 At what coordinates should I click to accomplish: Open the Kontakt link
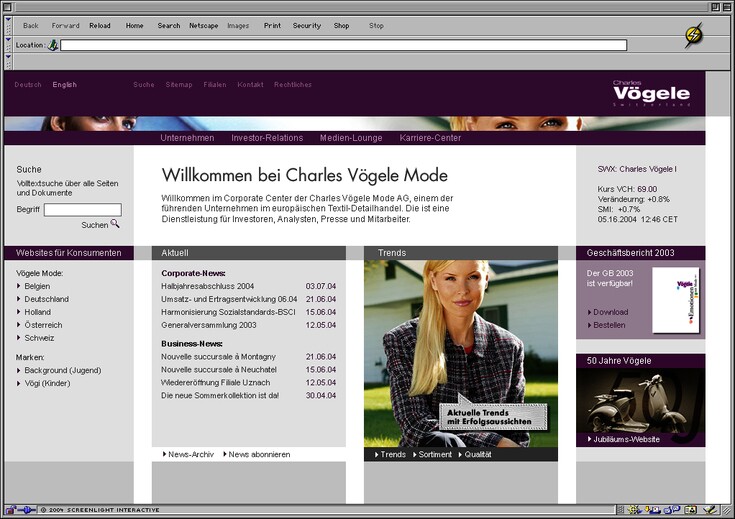[250, 85]
